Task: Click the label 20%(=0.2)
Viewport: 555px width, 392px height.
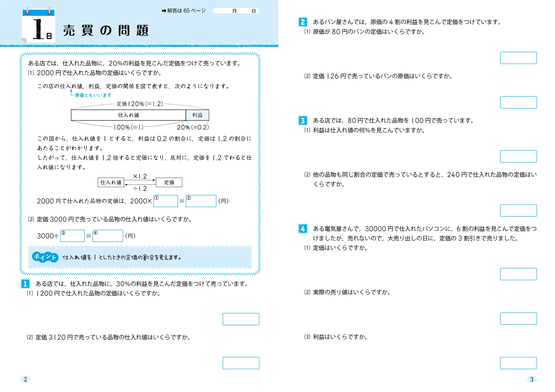Action: [193, 127]
